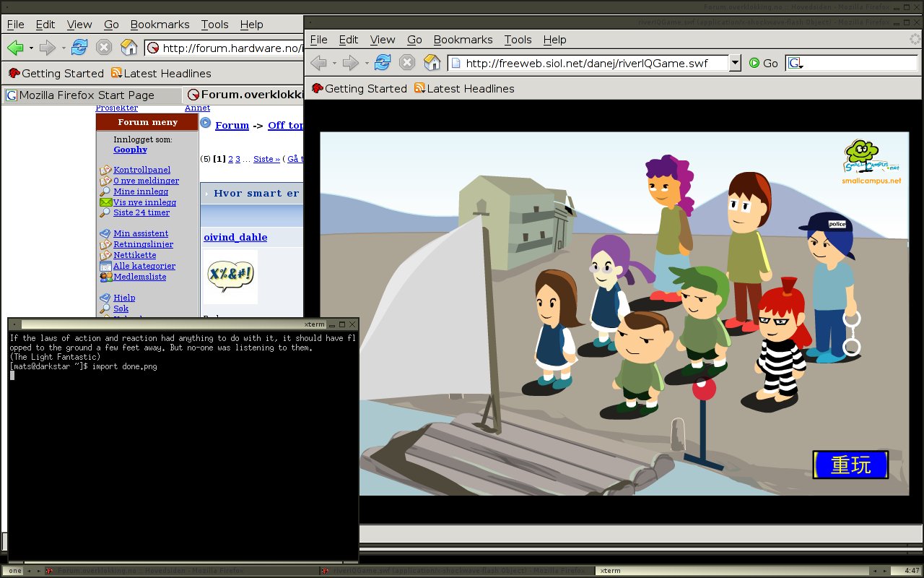Click the 重玩 replay button in the game
This screenshot has width=924, height=578.
[x=851, y=465]
